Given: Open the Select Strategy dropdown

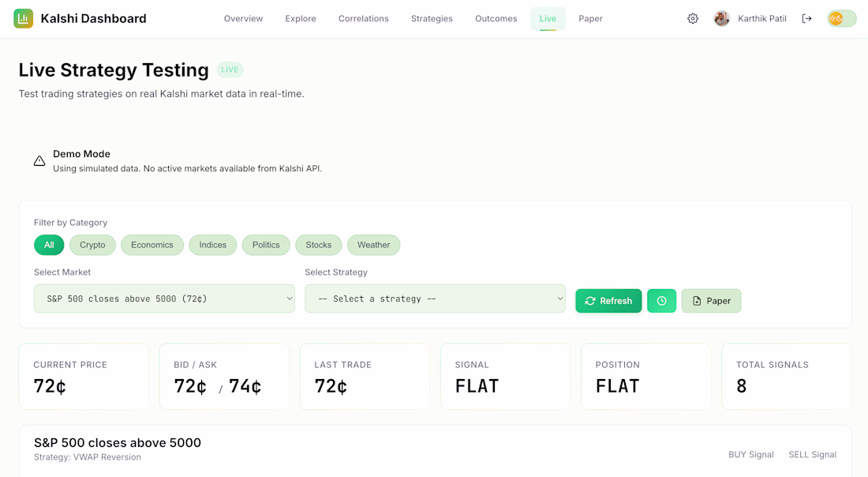Looking at the screenshot, I should coord(435,299).
